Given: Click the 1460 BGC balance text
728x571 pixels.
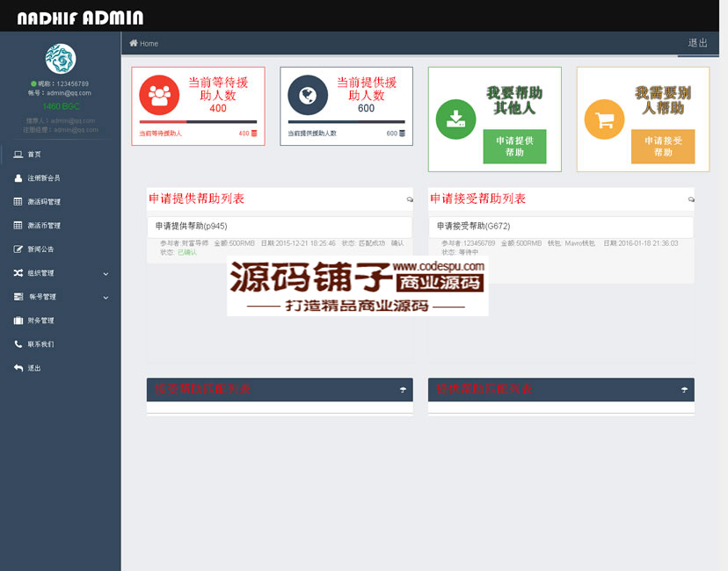Looking at the screenshot, I should (61, 106).
